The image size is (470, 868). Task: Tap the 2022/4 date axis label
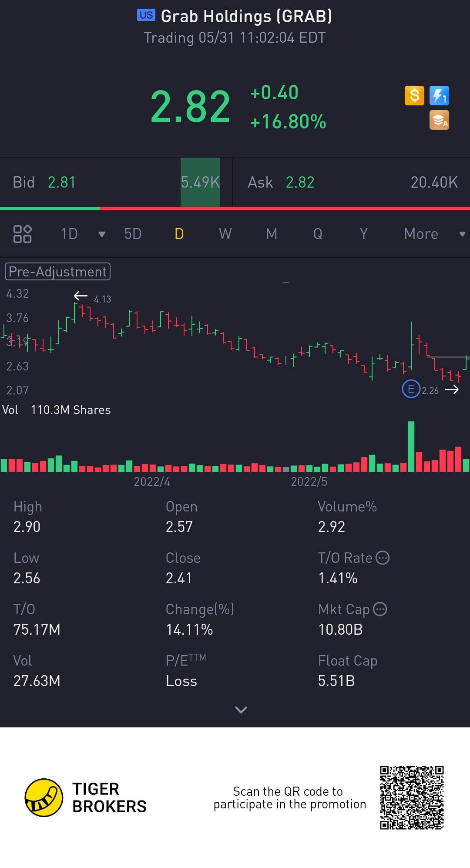pos(152,481)
